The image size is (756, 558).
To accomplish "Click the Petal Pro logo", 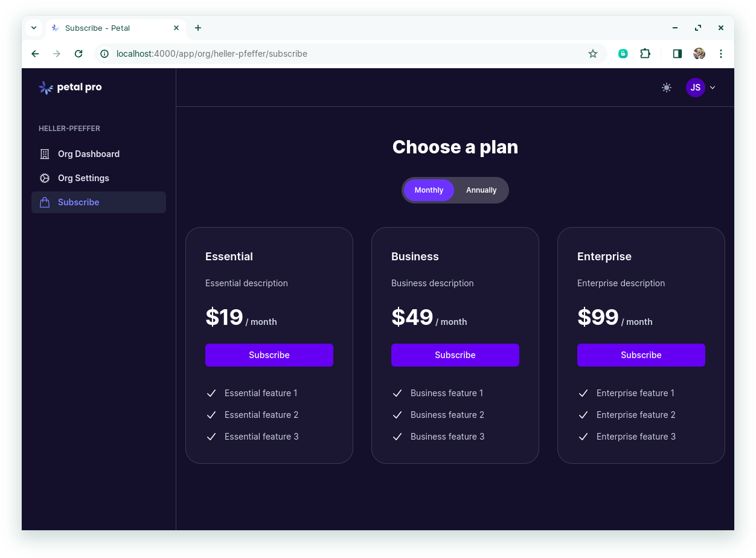I will (70, 88).
